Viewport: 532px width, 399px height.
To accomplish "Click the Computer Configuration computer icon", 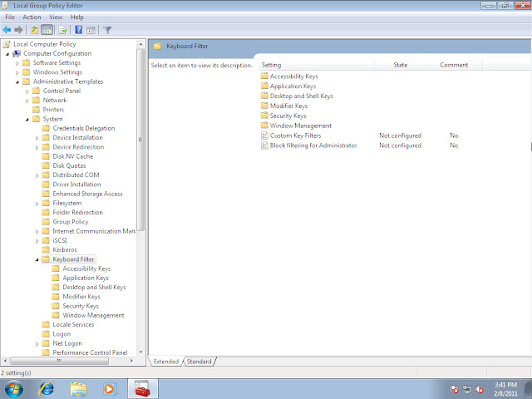I will pos(17,53).
